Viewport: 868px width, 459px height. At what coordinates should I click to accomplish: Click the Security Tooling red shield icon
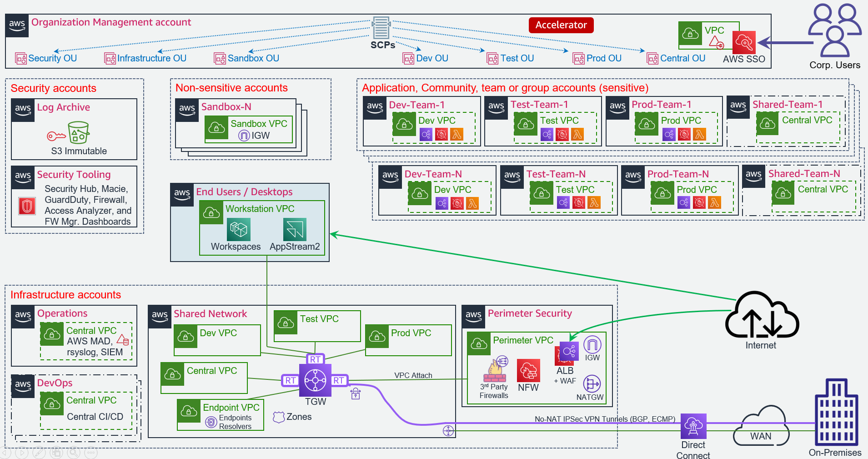[27, 206]
